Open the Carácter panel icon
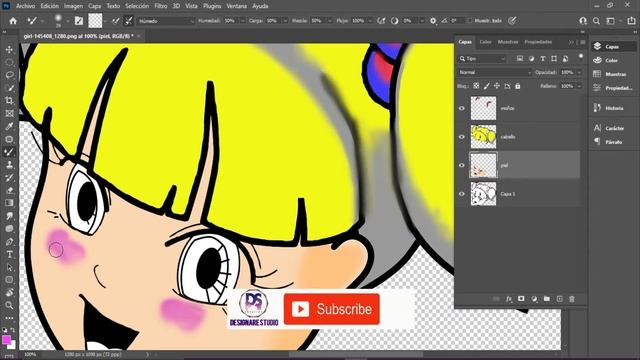The image size is (640, 360). coord(597,128)
